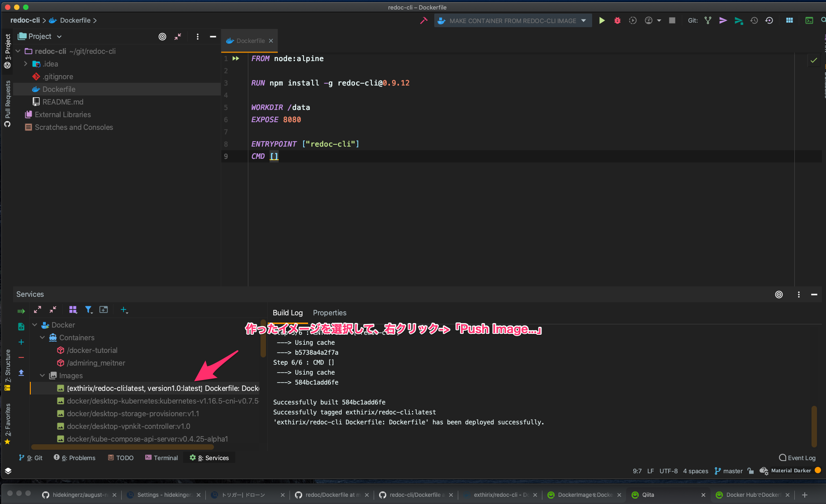
Task: Expand the profiler dropdown arrow
Action: pos(659,20)
